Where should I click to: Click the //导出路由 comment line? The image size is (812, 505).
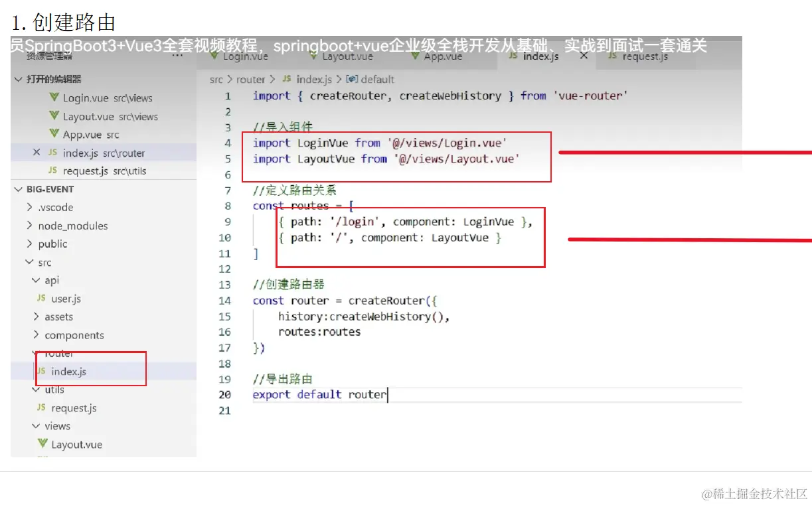pyautogui.click(x=283, y=380)
